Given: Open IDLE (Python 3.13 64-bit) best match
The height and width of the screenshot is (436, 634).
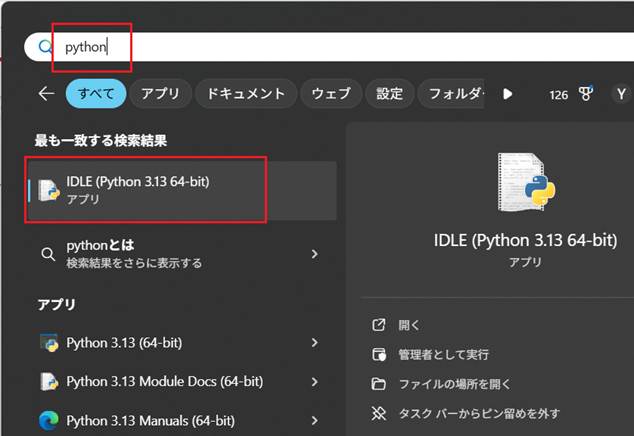Looking at the screenshot, I should tap(181, 190).
